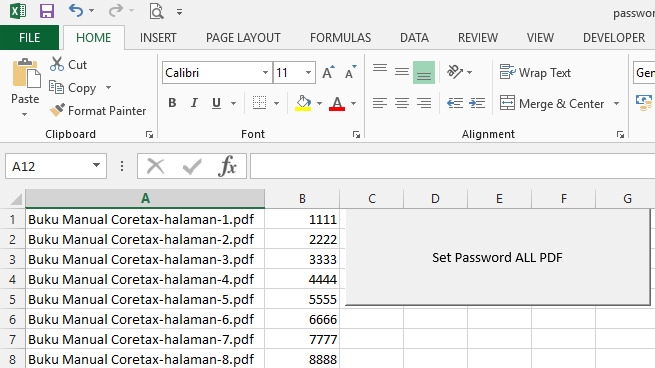The image size is (655, 368).
Task: Toggle highlighted Bottom Align
Action: tap(424, 72)
